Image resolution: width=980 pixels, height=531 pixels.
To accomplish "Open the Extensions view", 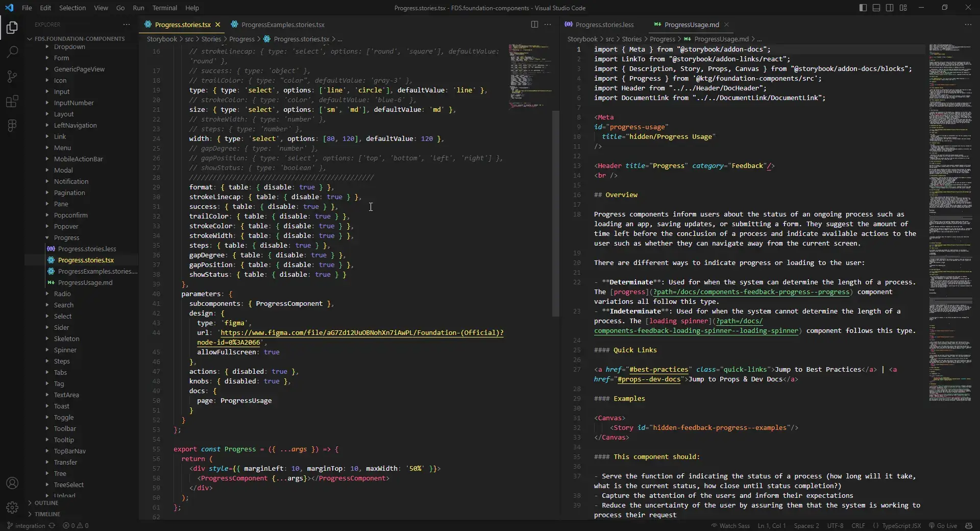I will 12,101.
